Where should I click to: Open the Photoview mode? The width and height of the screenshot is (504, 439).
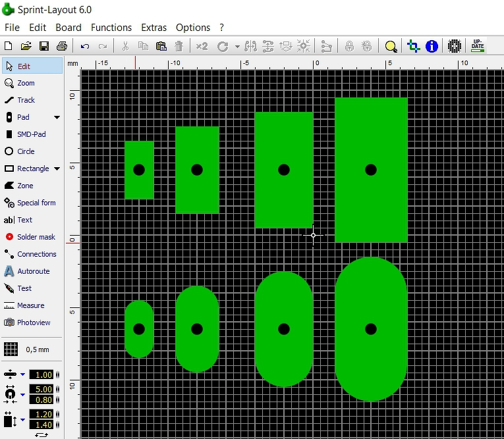pos(32,323)
